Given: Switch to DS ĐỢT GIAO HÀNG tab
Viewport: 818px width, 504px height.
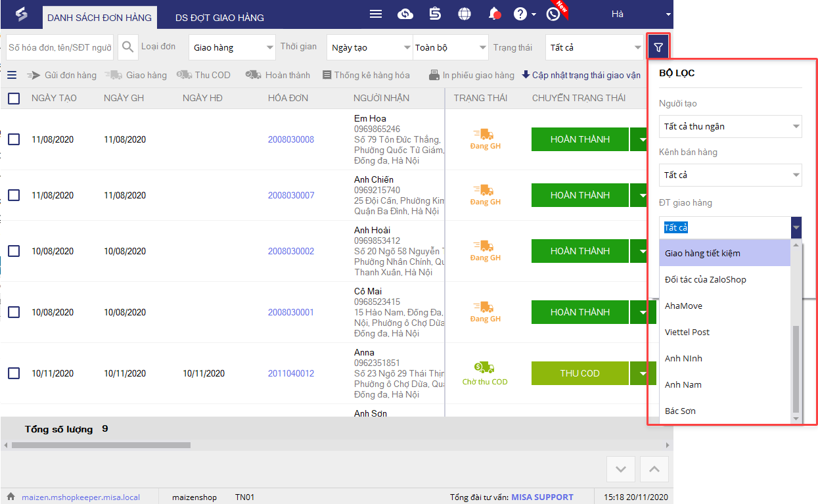Looking at the screenshot, I should click(x=219, y=18).
